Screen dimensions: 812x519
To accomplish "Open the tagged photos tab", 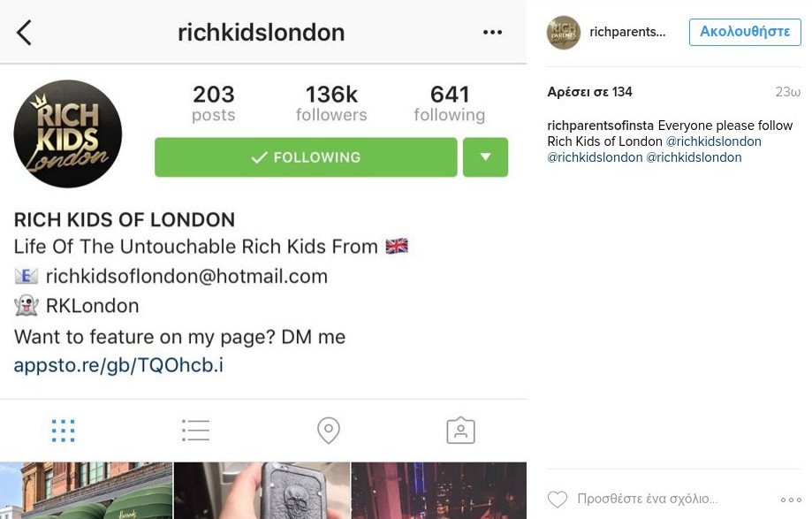I will 460,431.
